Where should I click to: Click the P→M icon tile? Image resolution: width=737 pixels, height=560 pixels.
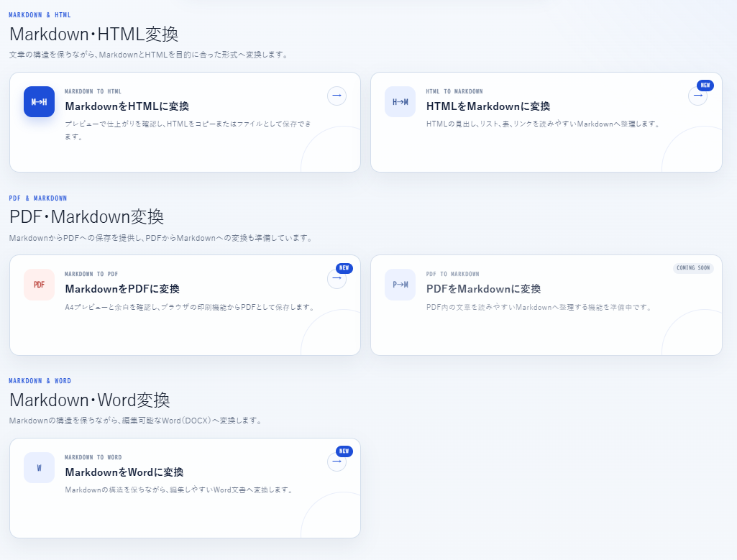[400, 284]
